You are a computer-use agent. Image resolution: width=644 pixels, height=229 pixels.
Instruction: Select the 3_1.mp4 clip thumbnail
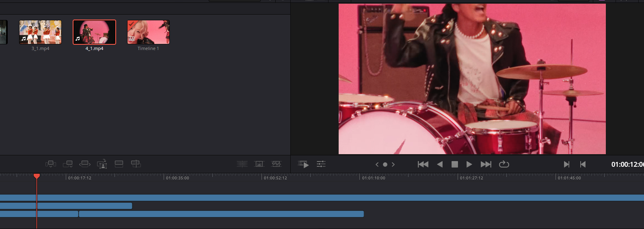[x=41, y=32]
